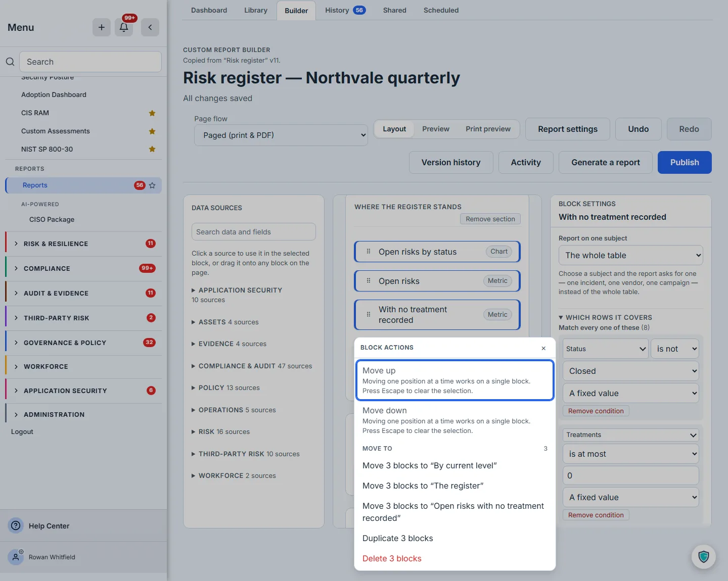Click the plus icon beside Menu
728x581 pixels.
[x=101, y=27]
